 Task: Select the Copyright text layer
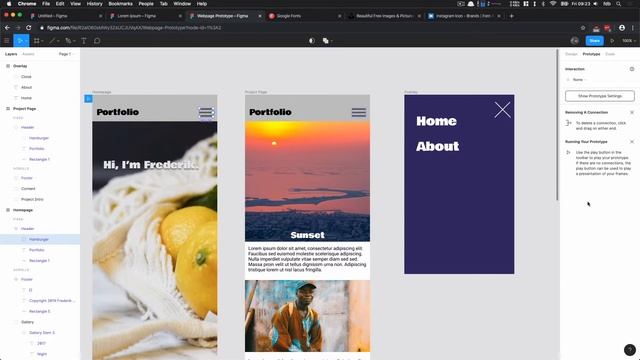pos(52,301)
